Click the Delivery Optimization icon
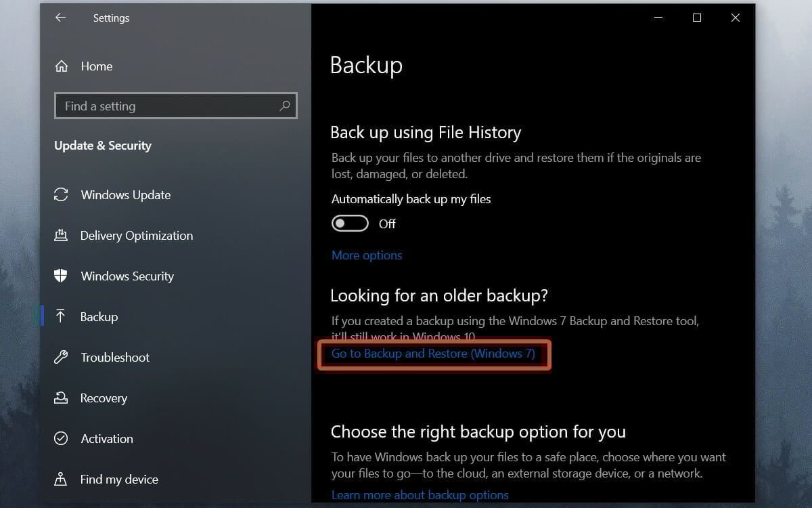 coord(61,236)
